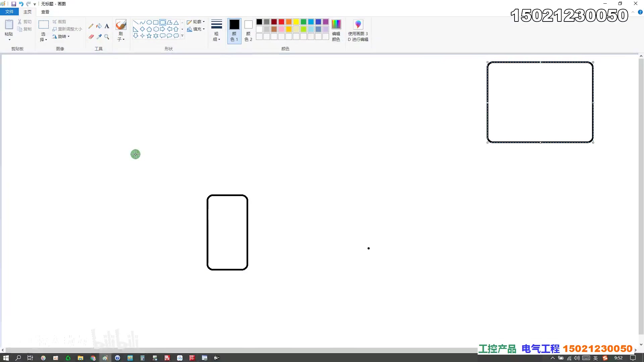This screenshot has height=362, width=644.
Task: Choose the Rounded rectangle shape
Action: pos(163,22)
